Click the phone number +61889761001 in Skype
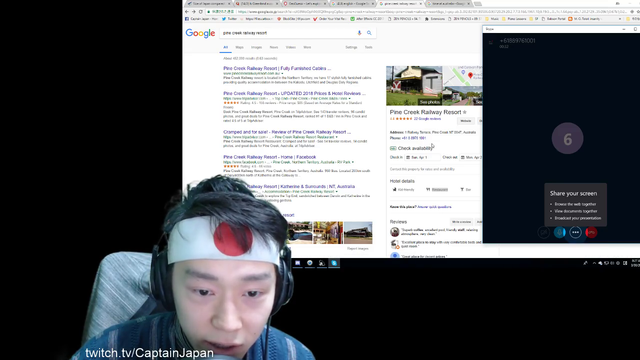 tap(517, 41)
